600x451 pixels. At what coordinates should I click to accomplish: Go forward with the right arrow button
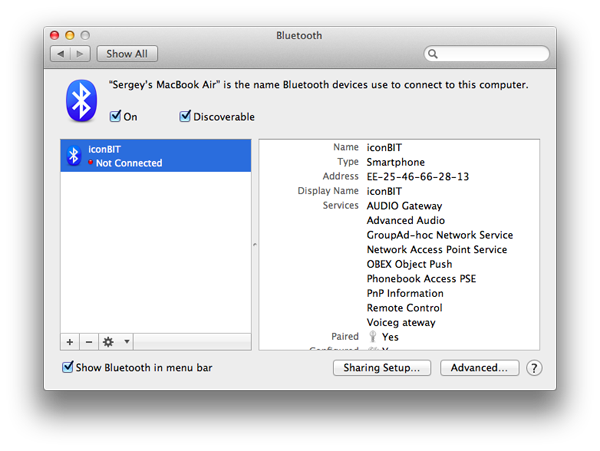click(x=80, y=54)
